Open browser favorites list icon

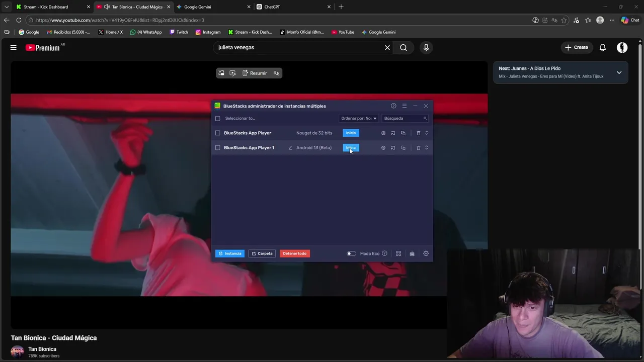(x=588, y=20)
